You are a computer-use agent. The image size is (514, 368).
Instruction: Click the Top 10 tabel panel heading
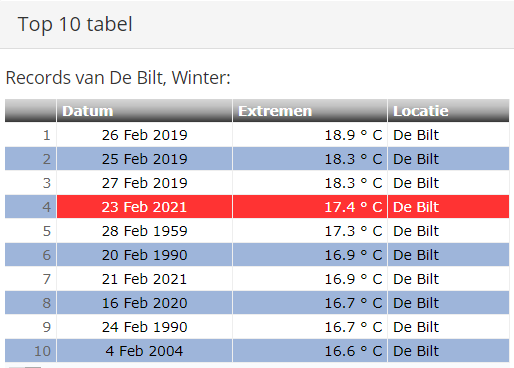[x=75, y=24]
